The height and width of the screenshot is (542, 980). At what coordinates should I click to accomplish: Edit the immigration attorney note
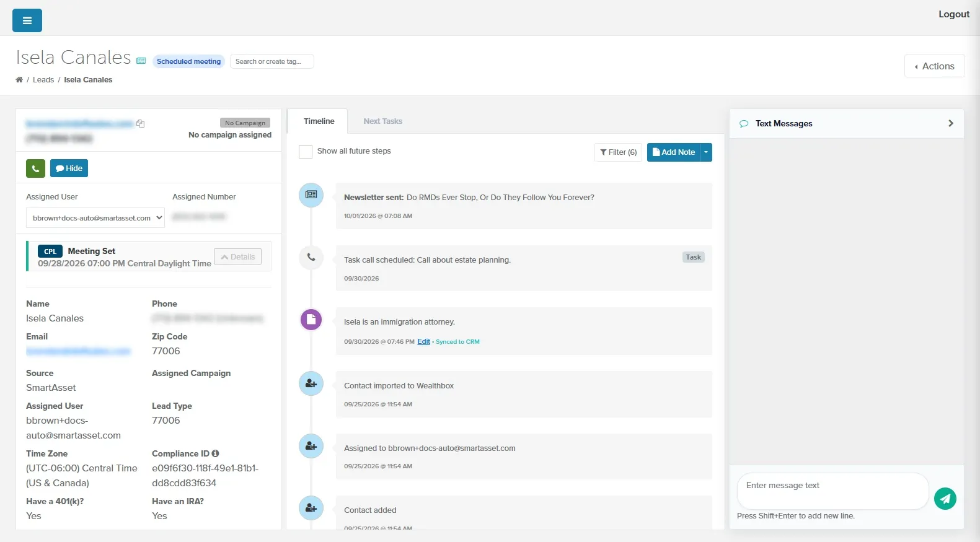coord(424,342)
